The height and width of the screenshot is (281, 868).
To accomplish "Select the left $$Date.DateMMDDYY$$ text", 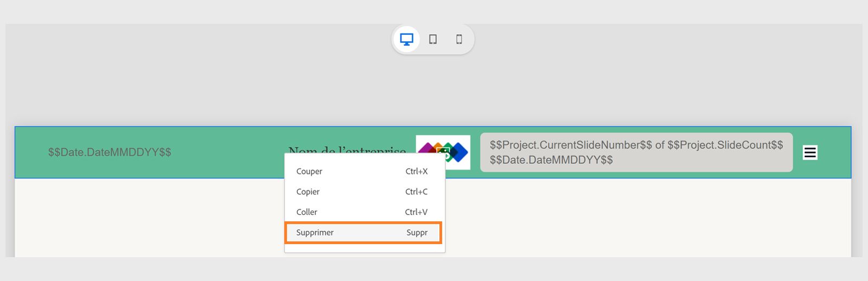I will [x=110, y=152].
